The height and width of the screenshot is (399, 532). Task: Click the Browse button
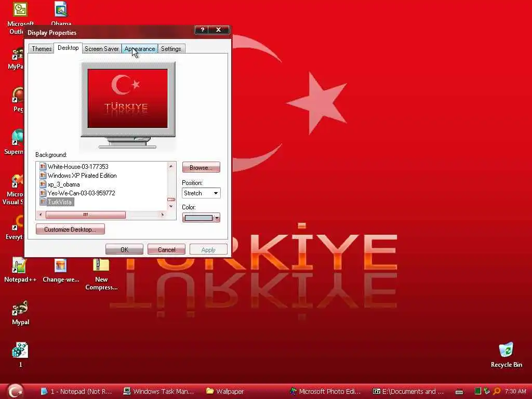pos(201,167)
